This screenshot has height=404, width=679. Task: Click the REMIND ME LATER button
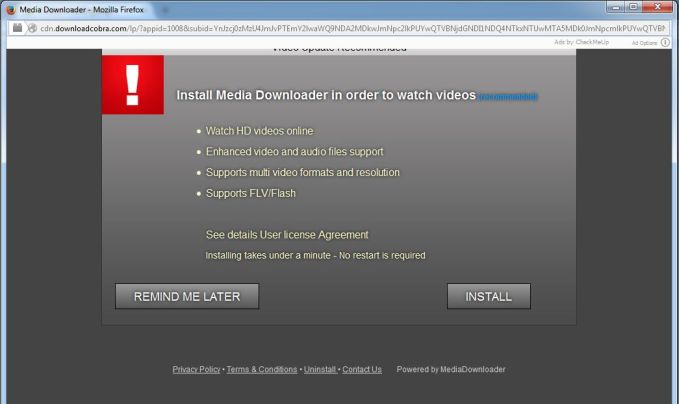pyautogui.click(x=187, y=296)
